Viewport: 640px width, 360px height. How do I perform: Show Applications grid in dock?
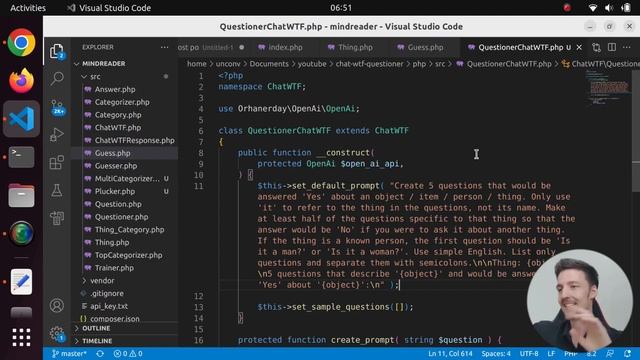21,338
